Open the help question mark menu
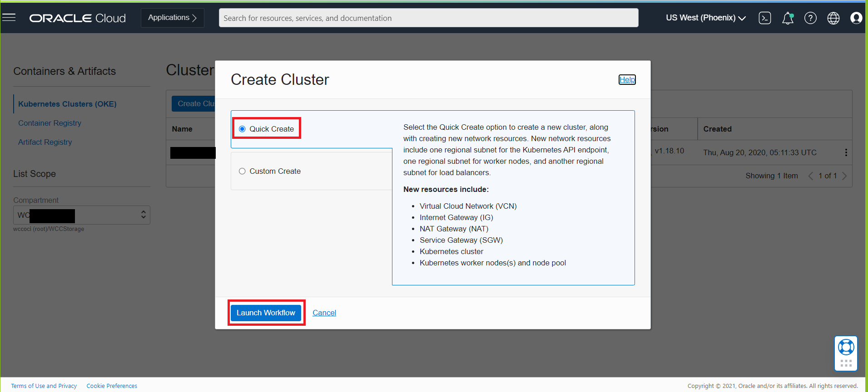The width and height of the screenshot is (868, 392). [x=810, y=18]
